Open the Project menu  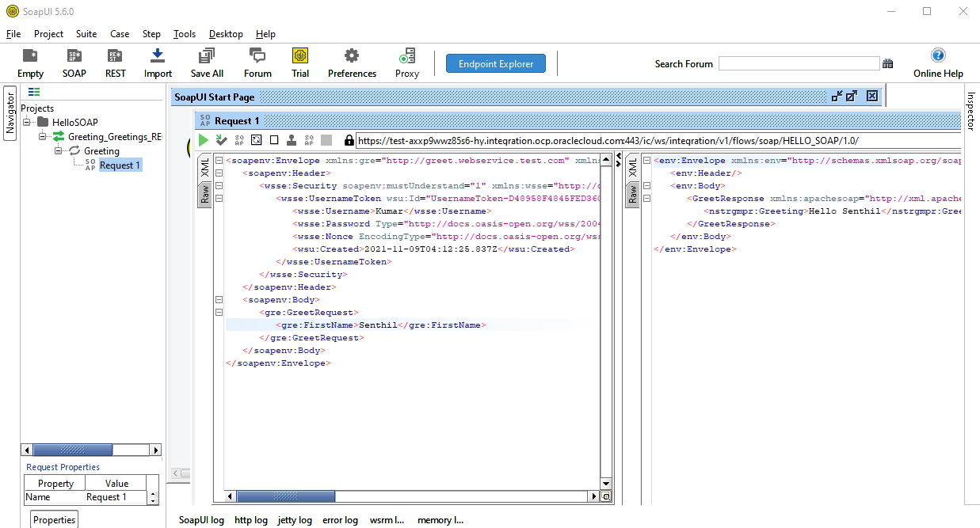pos(48,34)
